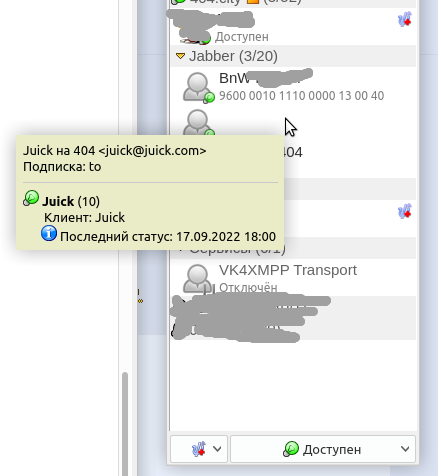Click the Psi icon on the lower account row
Viewport: 438px width, 476px height.
pyautogui.click(x=405, y=211)
